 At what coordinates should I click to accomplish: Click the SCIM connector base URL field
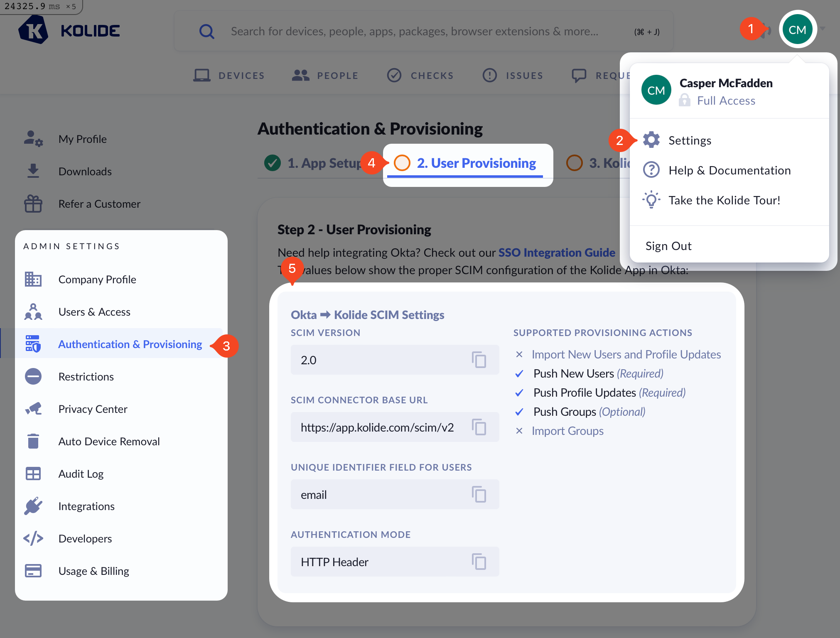(395, 427)
